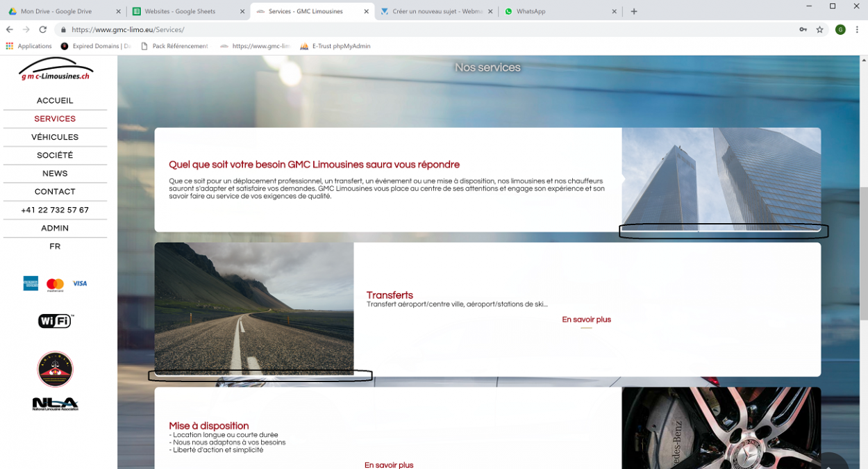Minimize the Chrome window
The width and height of the screenshot is (868, 469).
click(x=809, y=6)
